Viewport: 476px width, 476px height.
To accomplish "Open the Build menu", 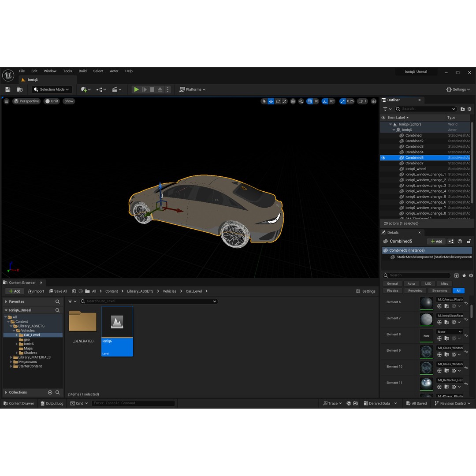I will (82, 71).
